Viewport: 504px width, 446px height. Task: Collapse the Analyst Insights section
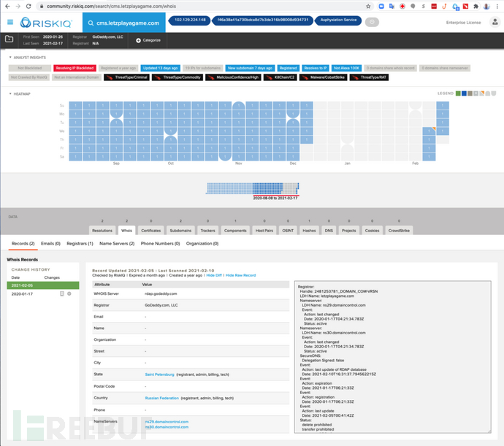tap(10, 58)
